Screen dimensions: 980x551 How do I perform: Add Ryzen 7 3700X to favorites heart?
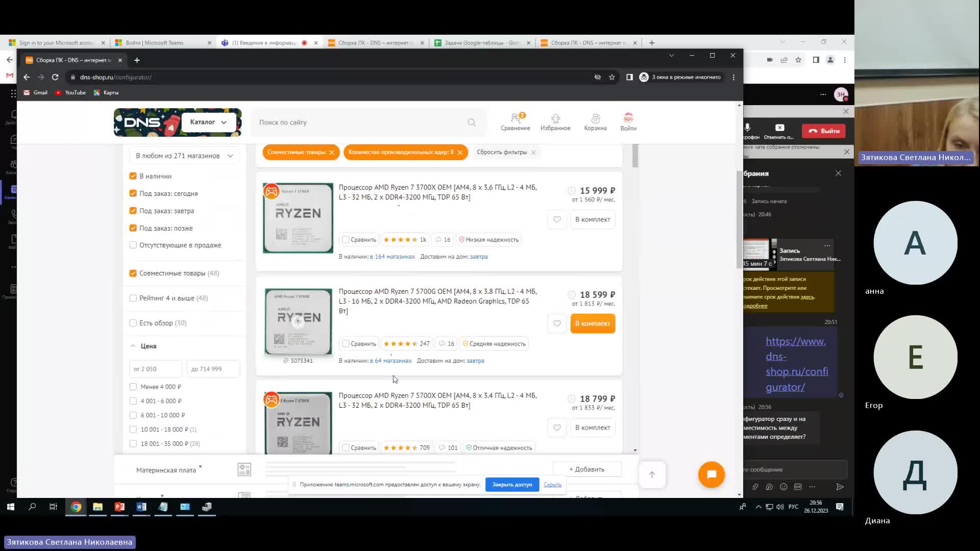pos(557,219)
